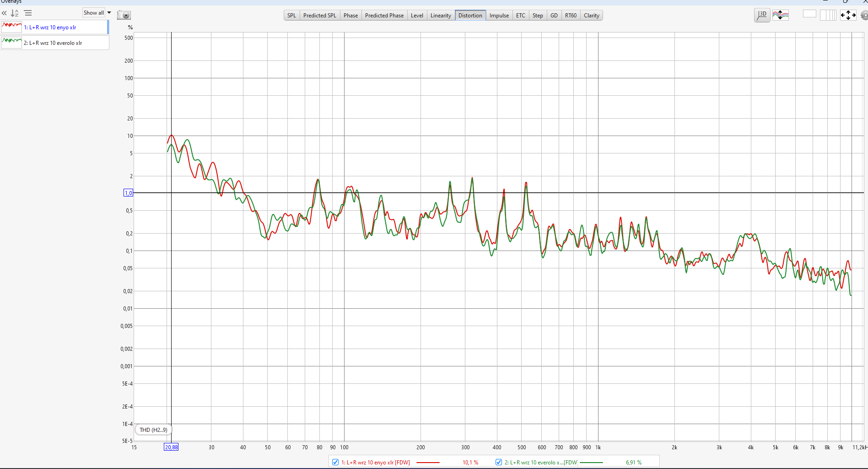Click the 20,88 frequency cursor value box
The width and height of the screenshot is (868, 469).
pos(171,447)
